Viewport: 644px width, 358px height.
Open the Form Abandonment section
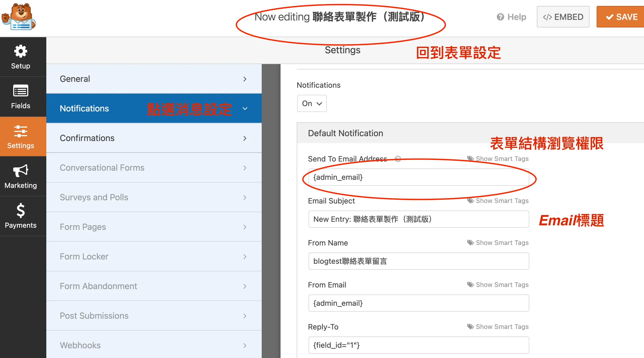pos(154,286)
